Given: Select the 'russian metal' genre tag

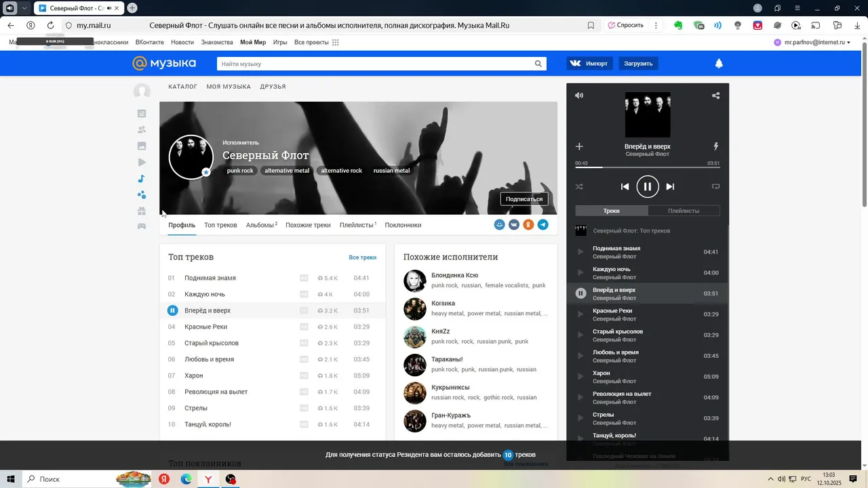Looking at the screenshot, I should click(x=391, y=171).
